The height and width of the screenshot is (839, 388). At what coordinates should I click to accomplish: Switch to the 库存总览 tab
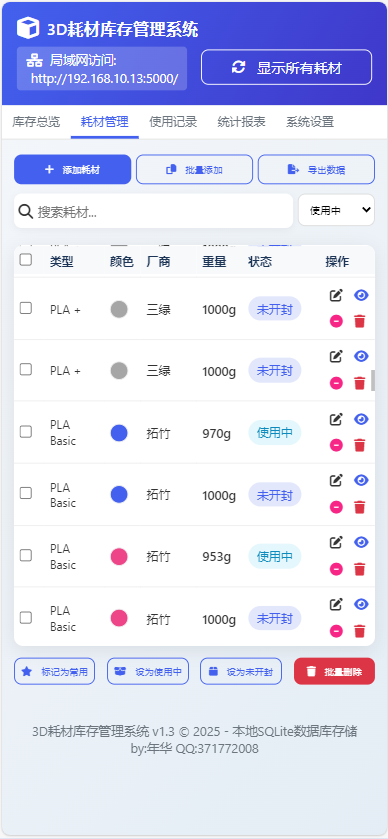(36, 122)
